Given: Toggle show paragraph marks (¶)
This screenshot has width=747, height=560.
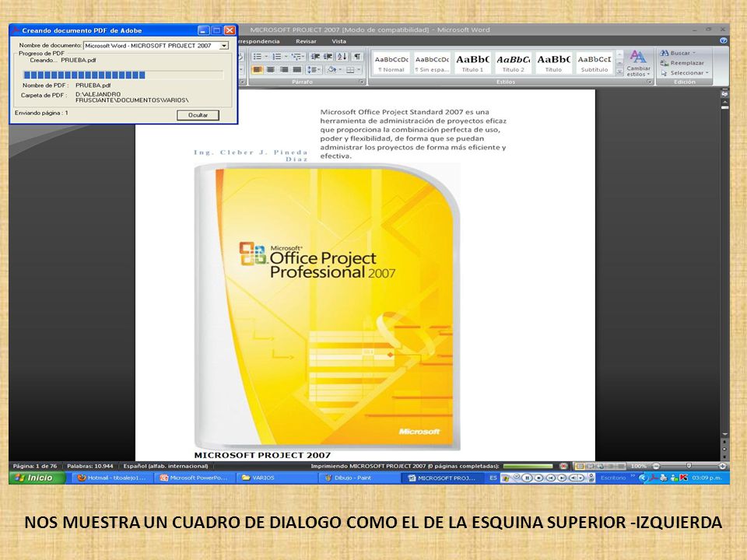Looking at the screenshot, I should pos(357,57).
